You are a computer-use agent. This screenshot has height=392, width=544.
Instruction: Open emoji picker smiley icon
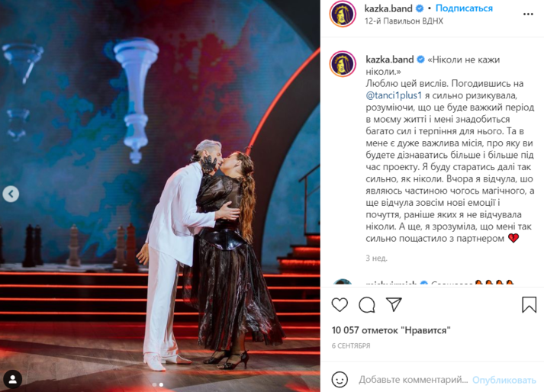pyautogui.click(x=340, y=380)
